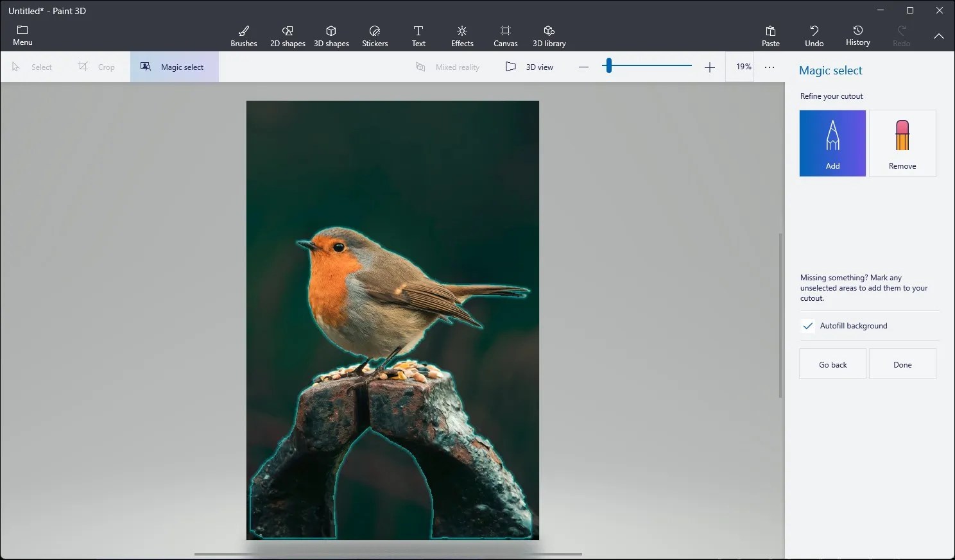Open the Effects panel
Screen dimensions: 955x560
[x=461, y=35]
